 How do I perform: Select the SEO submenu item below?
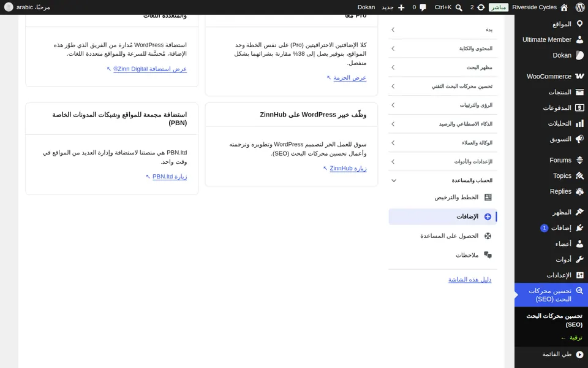[554, 320]
